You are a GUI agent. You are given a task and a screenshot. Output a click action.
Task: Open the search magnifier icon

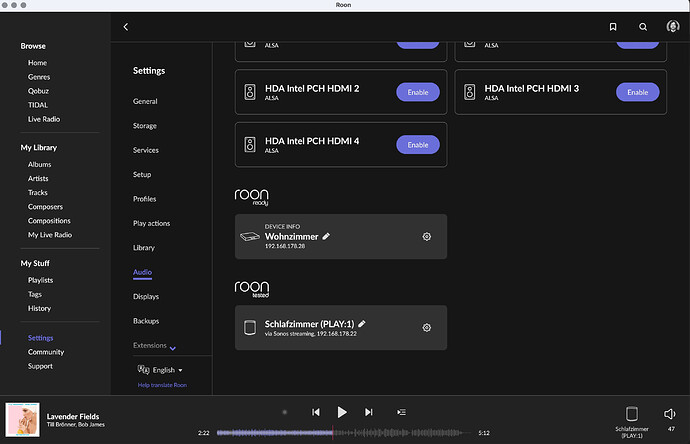coord(643,27)
